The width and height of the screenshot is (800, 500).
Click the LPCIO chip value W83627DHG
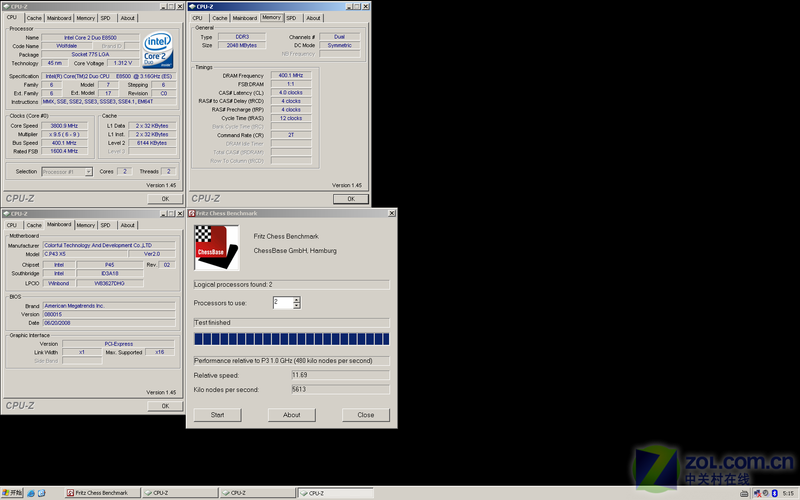[x=110, y=284]
